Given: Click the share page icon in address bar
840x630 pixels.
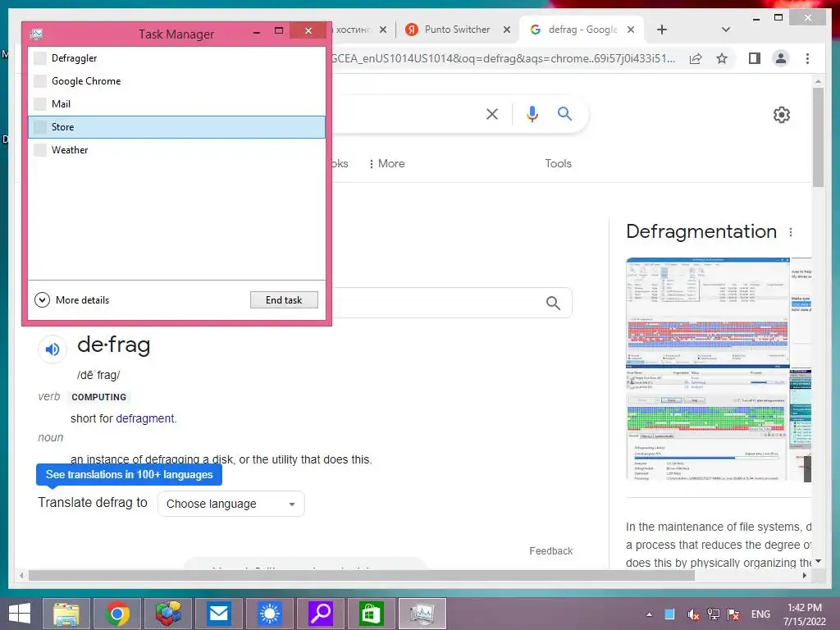Looking at the screenshot, I should pyautogui.click(x=696, y=58).
